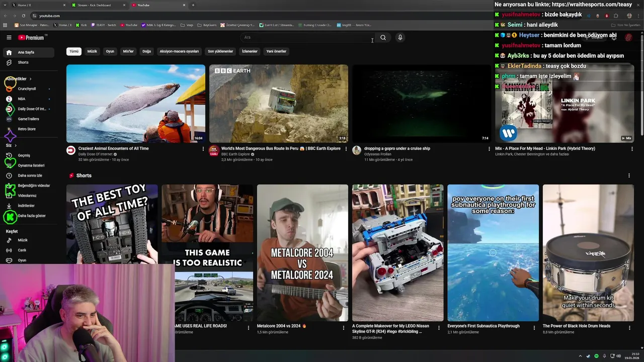Image resolution: width=644 pixels, height=362 pixels.
Task: Open more options for World's Most Dangerous Bus
Action: point(346,149)
